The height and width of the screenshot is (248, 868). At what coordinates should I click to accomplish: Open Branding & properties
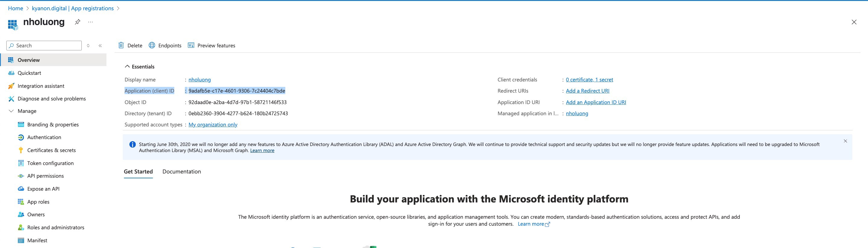[53, 125]
